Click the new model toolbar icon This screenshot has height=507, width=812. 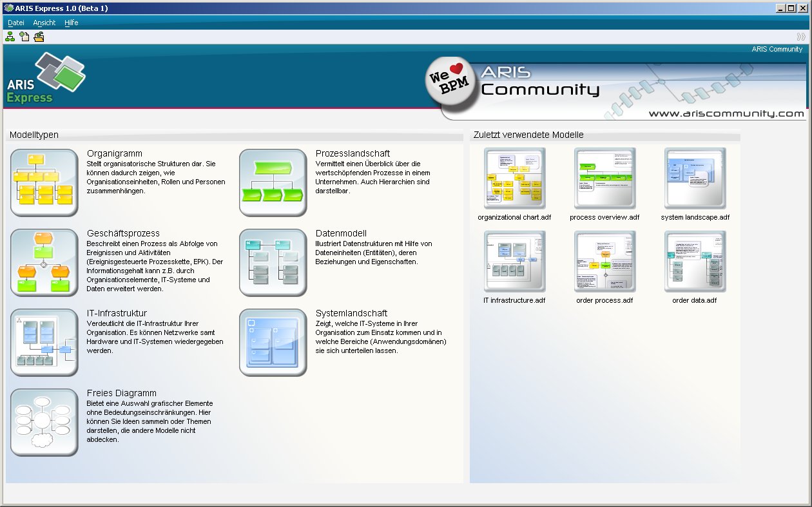(24, 37)
